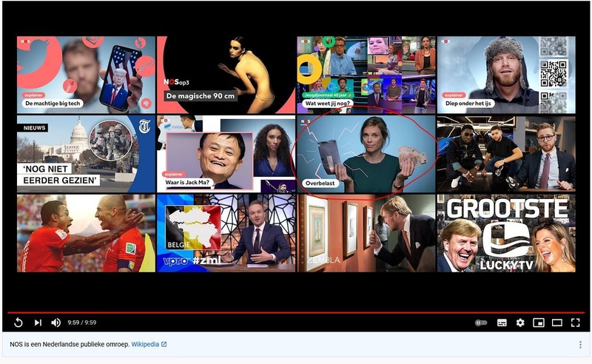Open 'Diep onder het ijs' video thumbnail

(506, 75)
